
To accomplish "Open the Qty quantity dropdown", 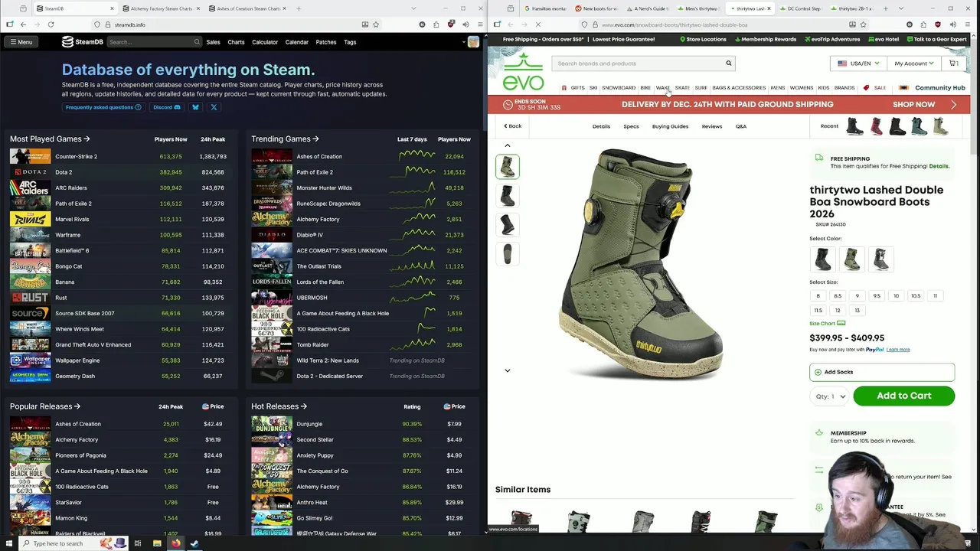I will pyautogui.click(x=830, y=396).
